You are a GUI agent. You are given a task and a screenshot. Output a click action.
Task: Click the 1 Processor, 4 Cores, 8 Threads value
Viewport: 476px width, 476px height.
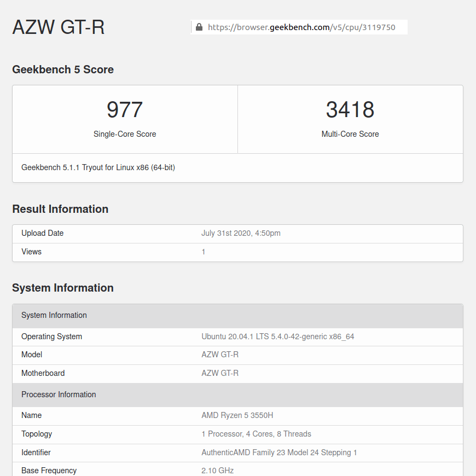(256, 434)
